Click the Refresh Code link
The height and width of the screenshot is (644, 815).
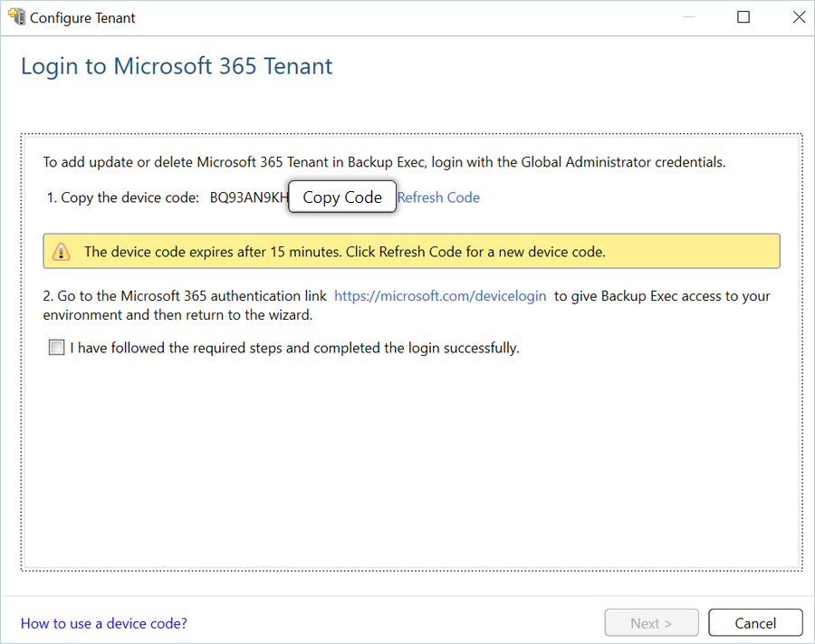tap(438, 197)
